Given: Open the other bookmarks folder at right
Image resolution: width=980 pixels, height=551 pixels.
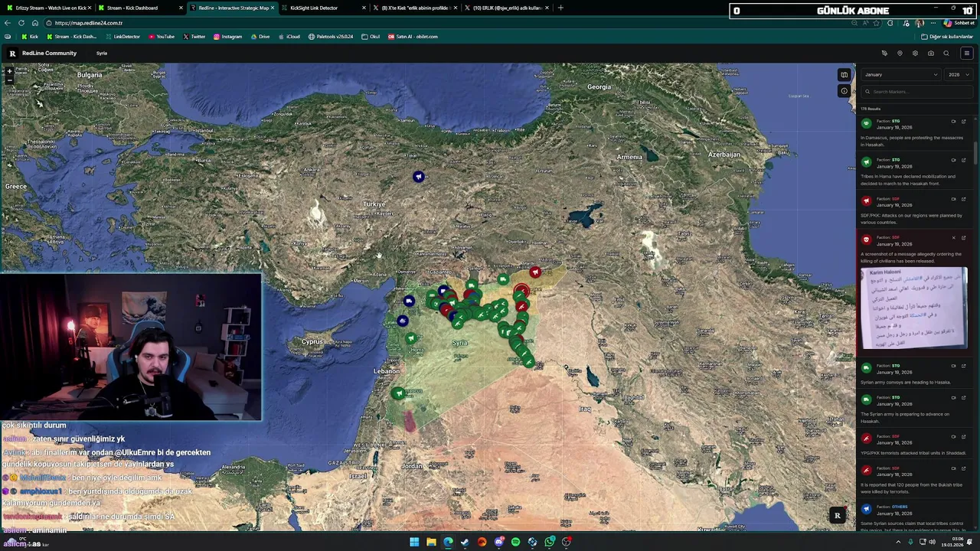Looking at the screenshot, I should coord(946,37).
